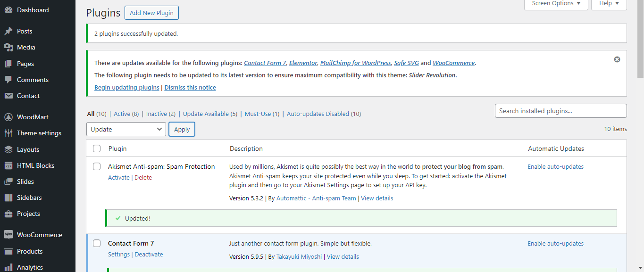Check the Akismet Anti-spam plugin checkbox

click(97, 166)
